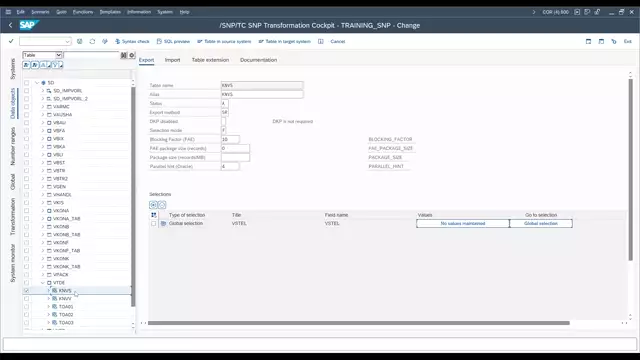
Task: Click Global selection row type icon
Action: pos(163,223)
